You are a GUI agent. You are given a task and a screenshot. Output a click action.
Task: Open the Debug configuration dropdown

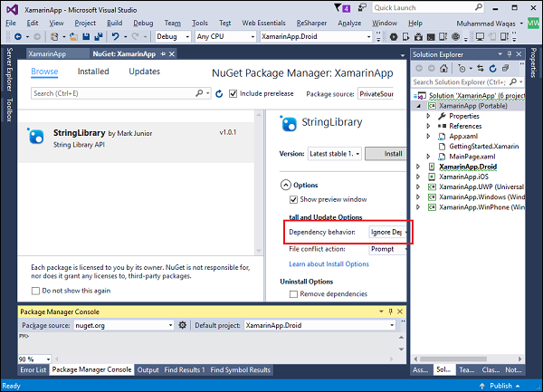click(x=173, y=36)
